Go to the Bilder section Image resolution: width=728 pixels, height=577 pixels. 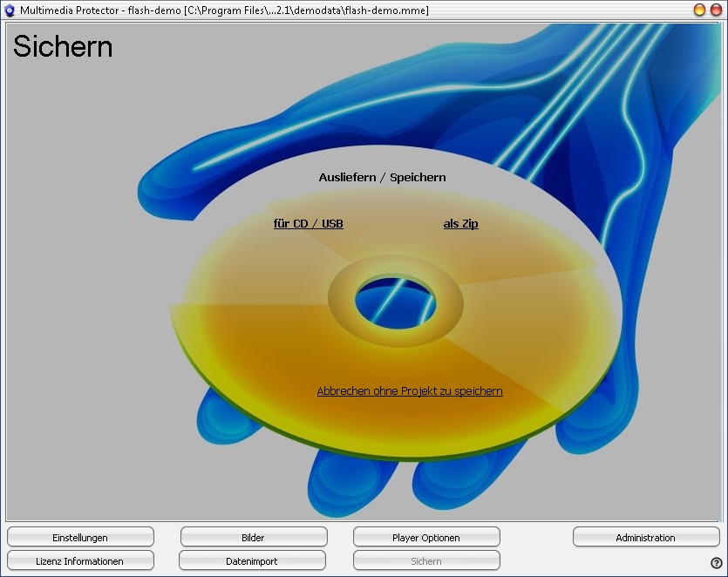(x=253, y=538)
